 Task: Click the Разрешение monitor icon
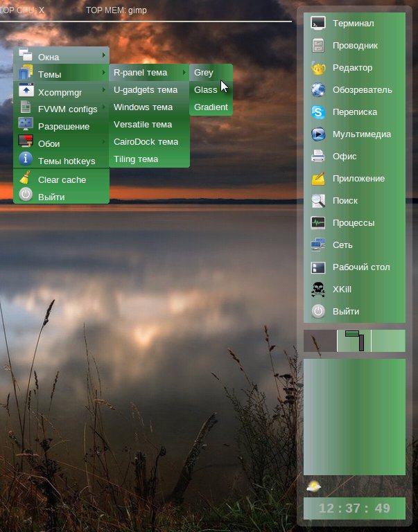[x=26, y=124]
